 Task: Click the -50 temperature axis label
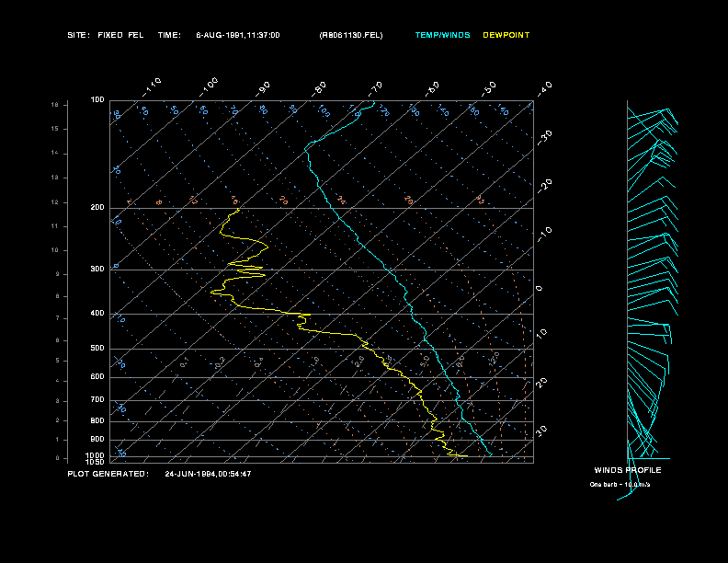(x=489, y=89)
